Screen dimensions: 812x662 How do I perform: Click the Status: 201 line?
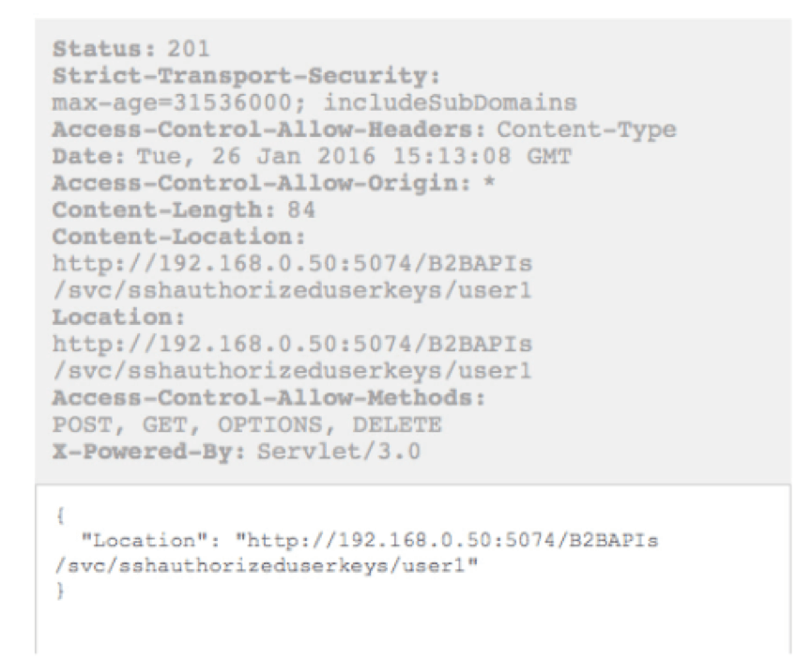[131, 49]
